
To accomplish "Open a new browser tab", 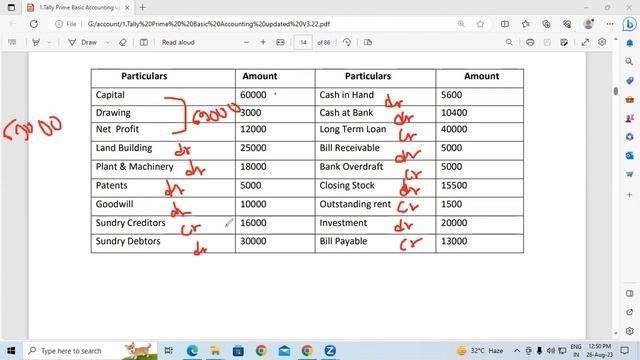I will (x=142, y=7).
